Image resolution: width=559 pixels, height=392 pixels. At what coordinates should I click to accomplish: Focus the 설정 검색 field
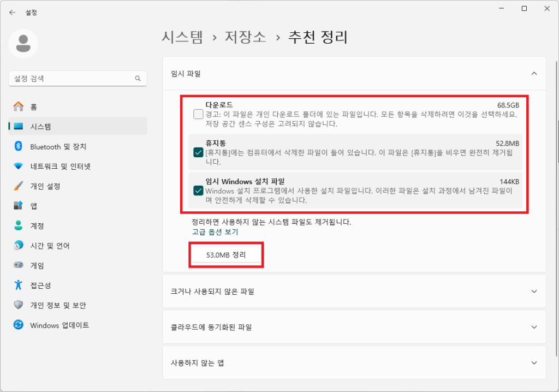(x=78, y=79)
